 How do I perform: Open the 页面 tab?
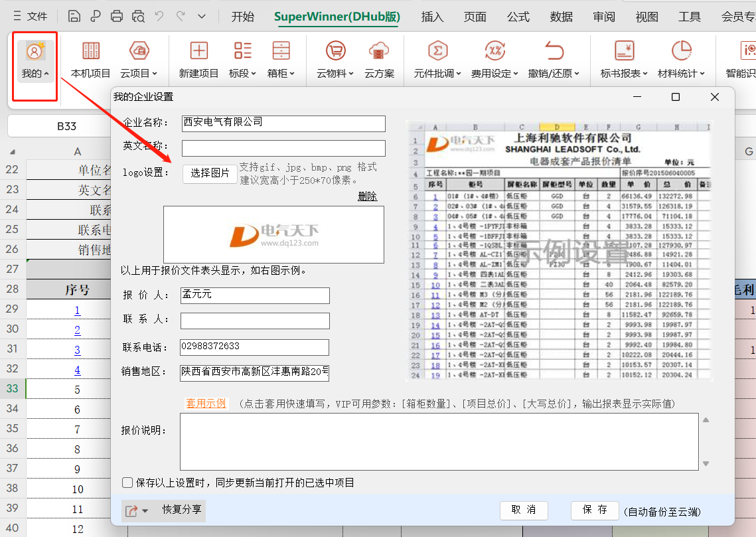[x=475, y=17]
